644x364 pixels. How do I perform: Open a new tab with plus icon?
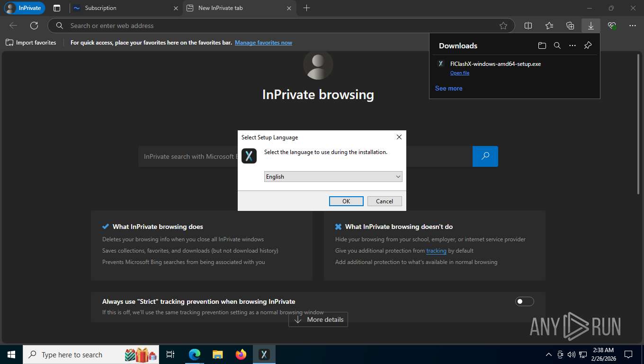pyautogui.click(x=306, y=8)
